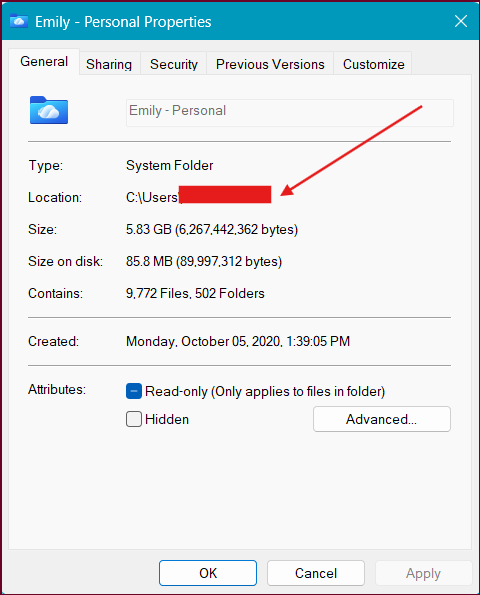Click the folder name field Emily - Personal
Image resolution: width=480 pixels, height=595 pixels.
pyautogui.click(x=290, y=113)
